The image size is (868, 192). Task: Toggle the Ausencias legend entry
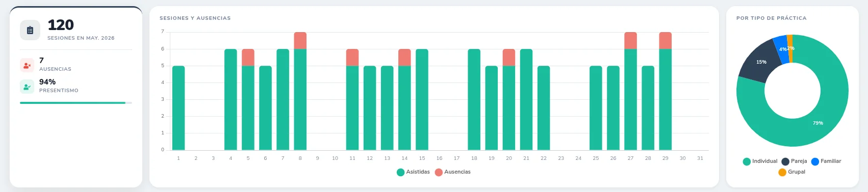(x=452, y=172)
